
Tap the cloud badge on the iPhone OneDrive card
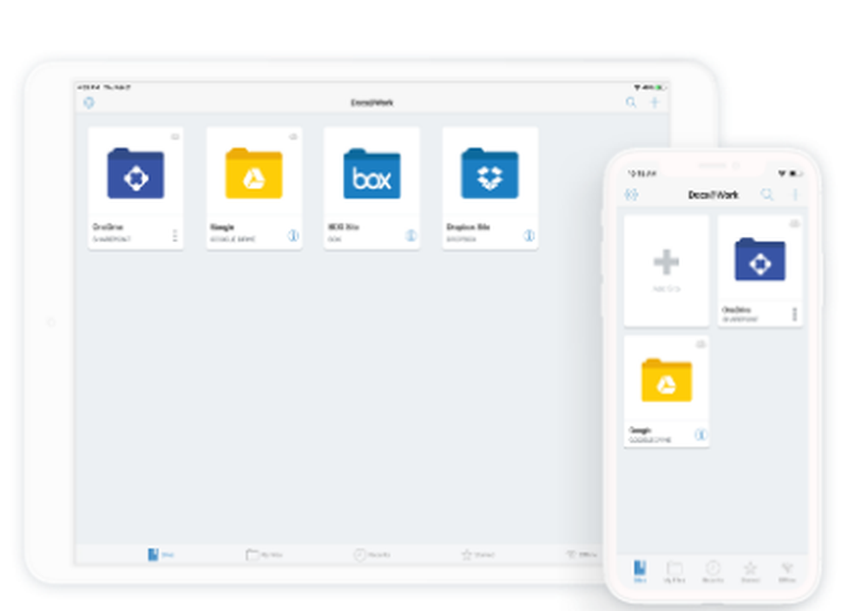tap(794, 224)
